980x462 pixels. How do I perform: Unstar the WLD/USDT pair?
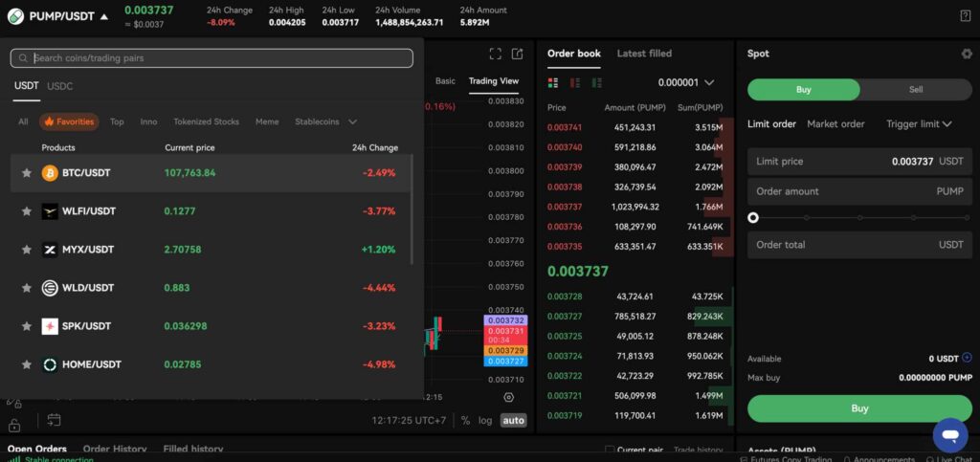26,288
